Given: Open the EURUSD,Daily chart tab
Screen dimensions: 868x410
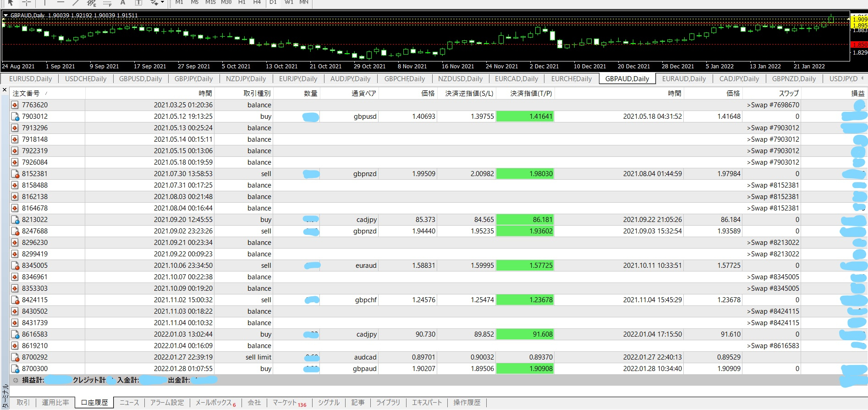Looking at the screenshot, I should pyautogui.click(x=30, y=79).
